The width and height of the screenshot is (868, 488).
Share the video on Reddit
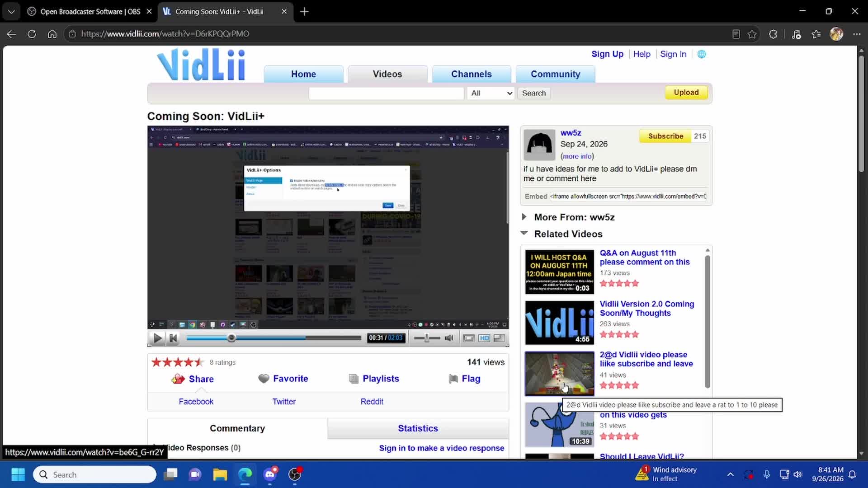click(x=372, y=401)
